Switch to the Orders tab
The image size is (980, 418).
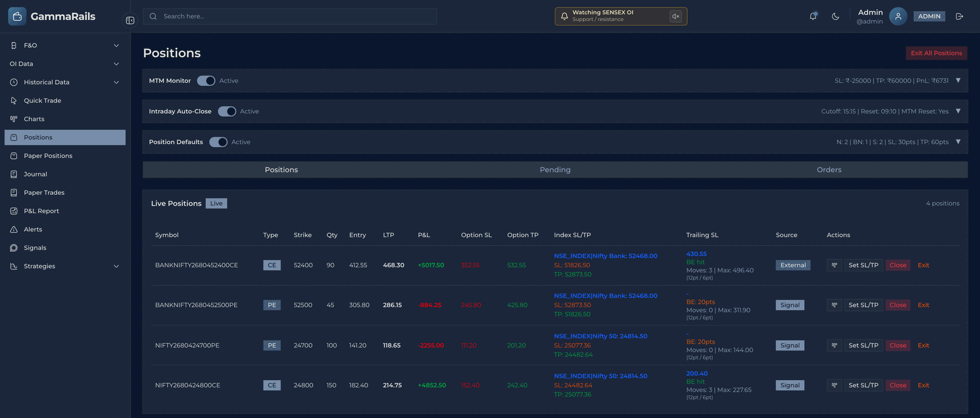tap(829, 170)
